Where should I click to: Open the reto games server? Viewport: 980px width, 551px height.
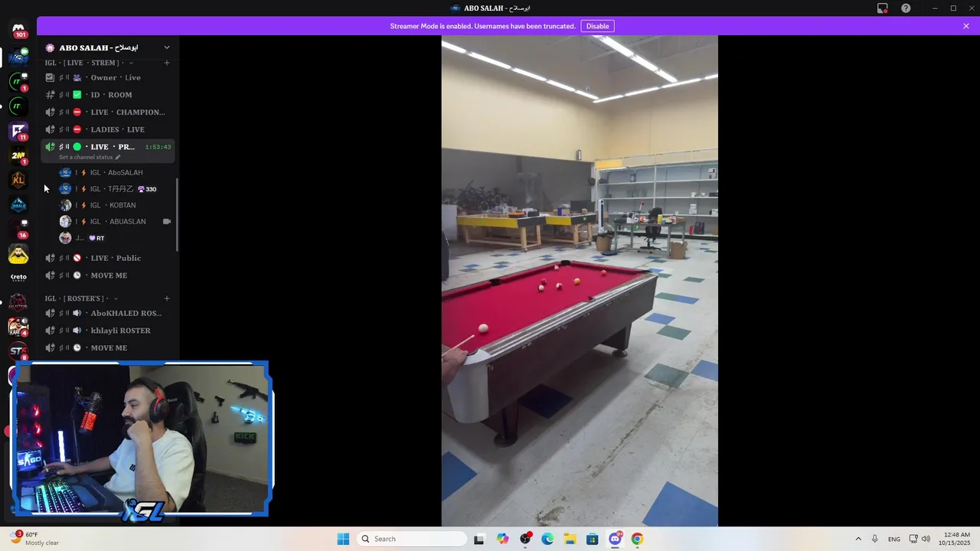pyautogui.click(x=18, y=278)
